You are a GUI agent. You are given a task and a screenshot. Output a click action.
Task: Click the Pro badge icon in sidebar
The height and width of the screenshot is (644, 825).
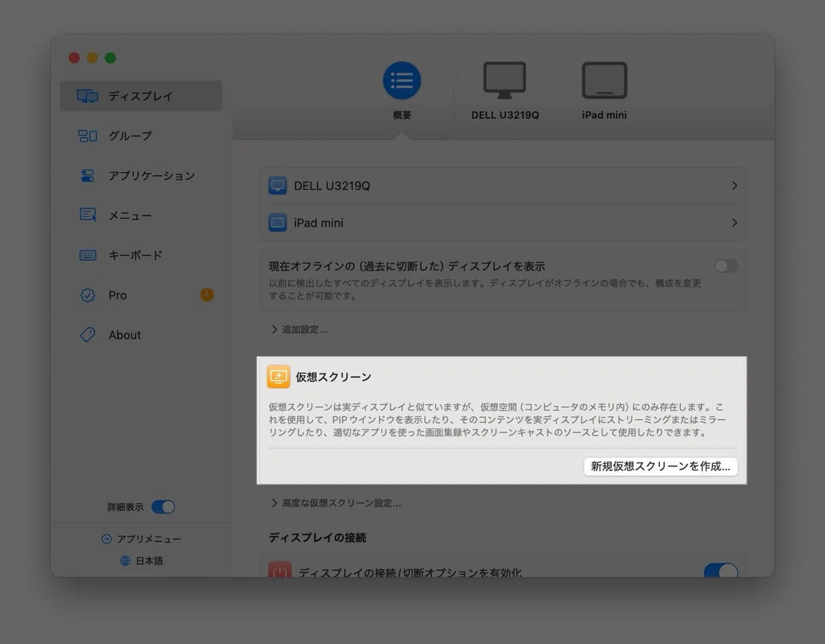[87, 296]
